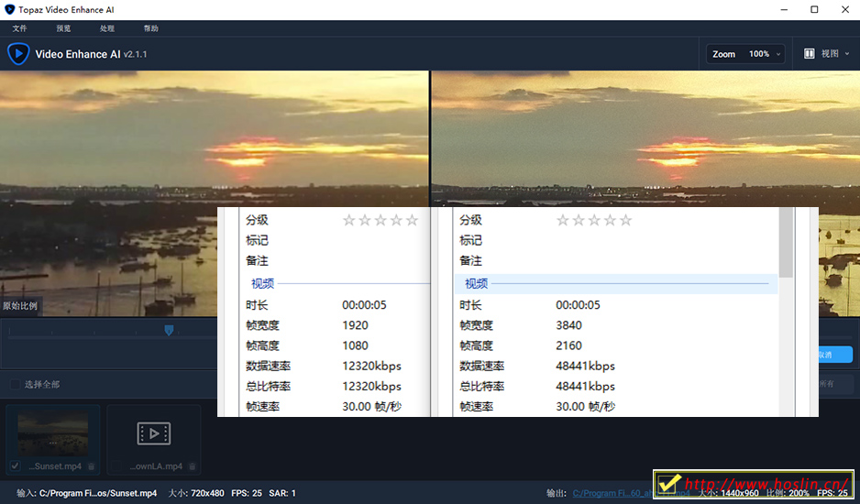The width and height of the screenshot is (860, 504).
Task: Expand the 视图 view-layout dropdown
Action: tap(827, 54)
